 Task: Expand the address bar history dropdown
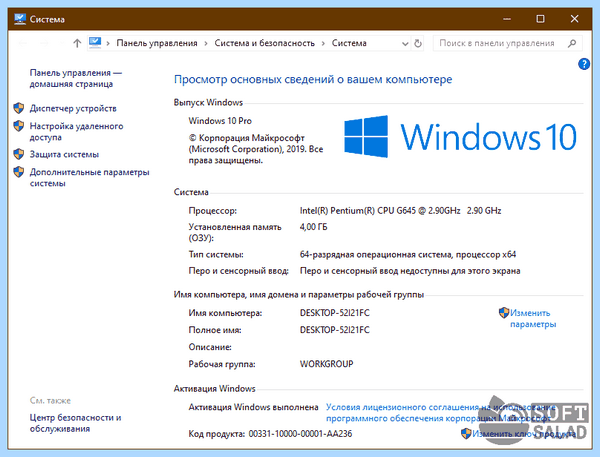405,44
